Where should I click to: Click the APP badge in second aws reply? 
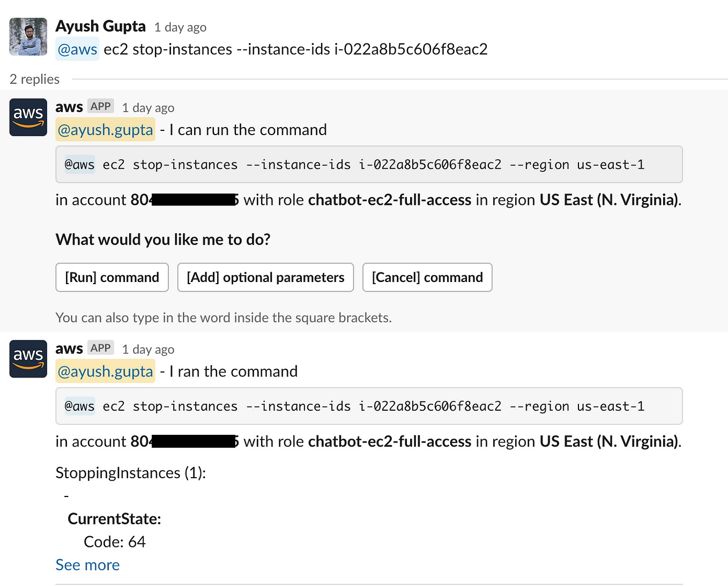(x=101, y=348)
